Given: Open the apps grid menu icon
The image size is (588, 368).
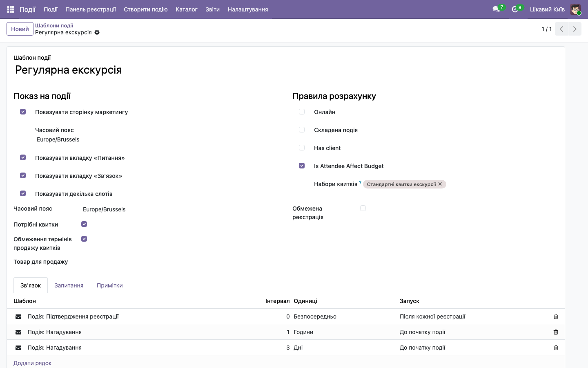Looking at the screenshot, I should click(11, 9).
